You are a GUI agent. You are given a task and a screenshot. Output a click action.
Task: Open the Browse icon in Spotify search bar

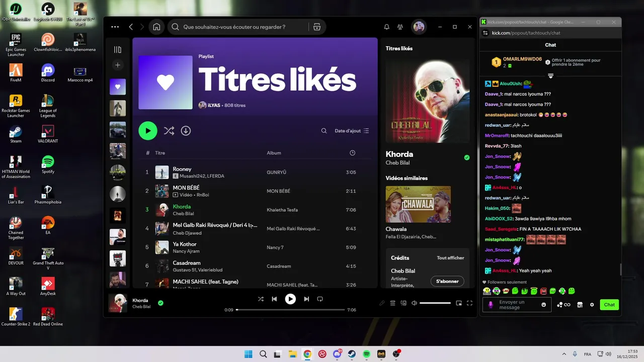pos(317,27)
